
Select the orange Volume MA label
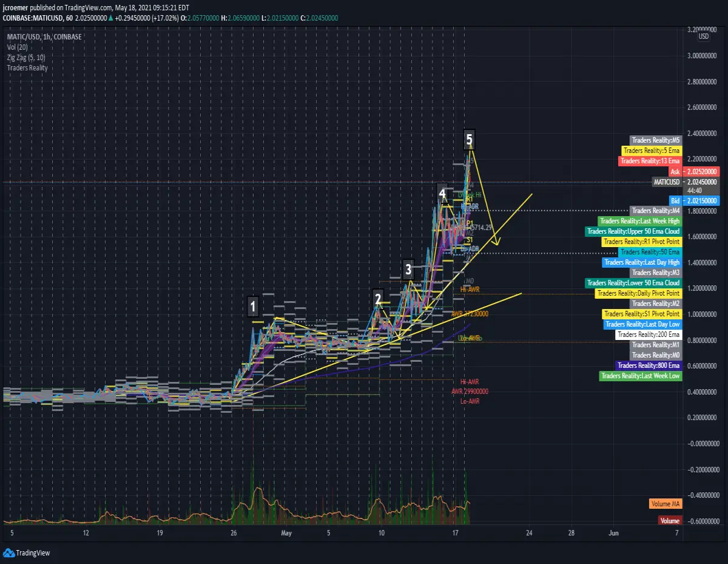click(666, 504)
